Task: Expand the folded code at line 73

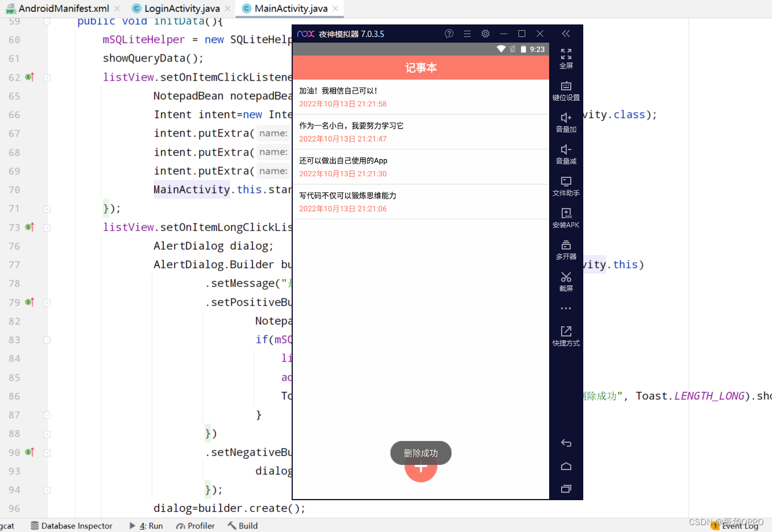Action: tap(47, 228)
